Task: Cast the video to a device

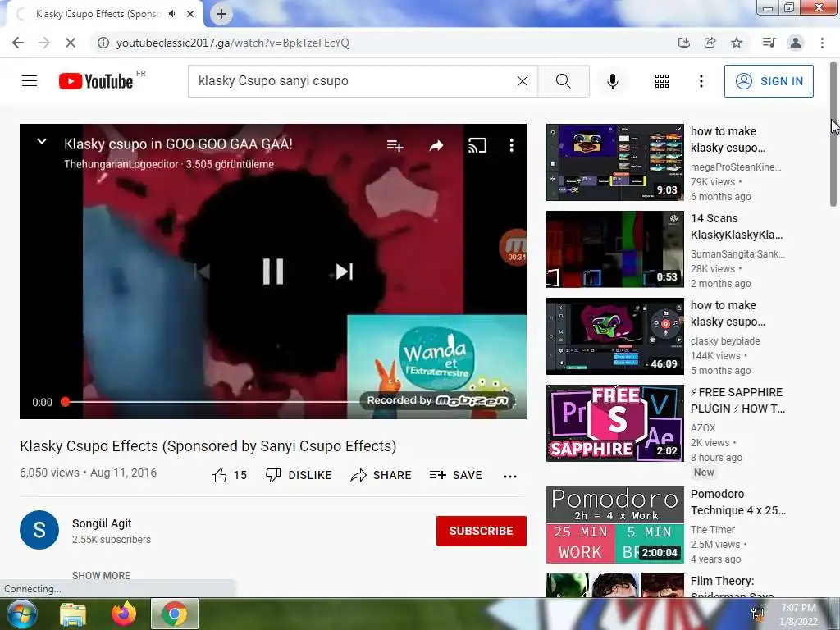Action: 477,145
